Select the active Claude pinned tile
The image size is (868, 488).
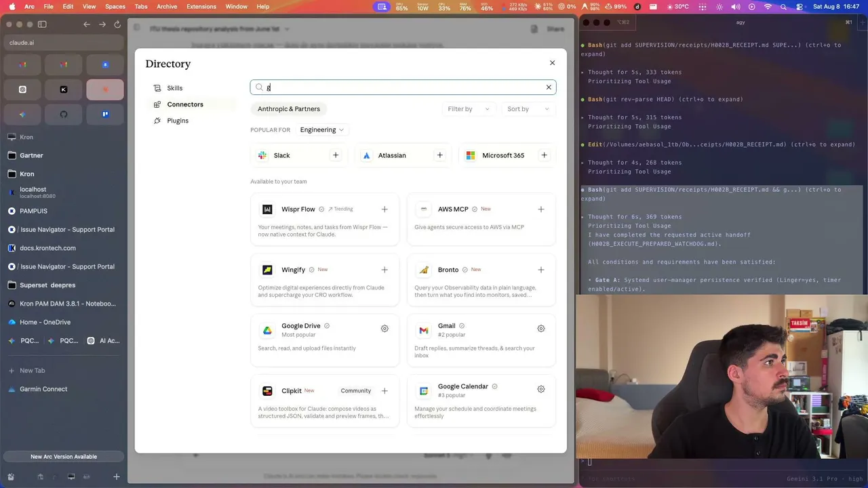pos(105,89)
